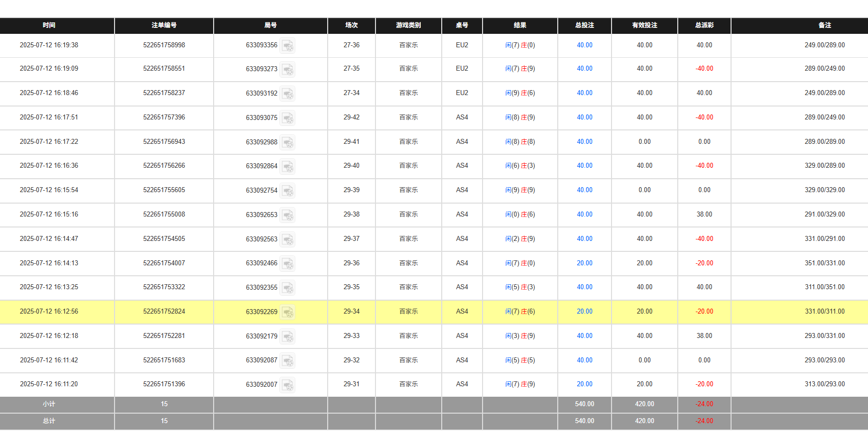The height and width of the screenshot is (446, 868).
Task: Click the 注单编号 column header
Action: 164,25
